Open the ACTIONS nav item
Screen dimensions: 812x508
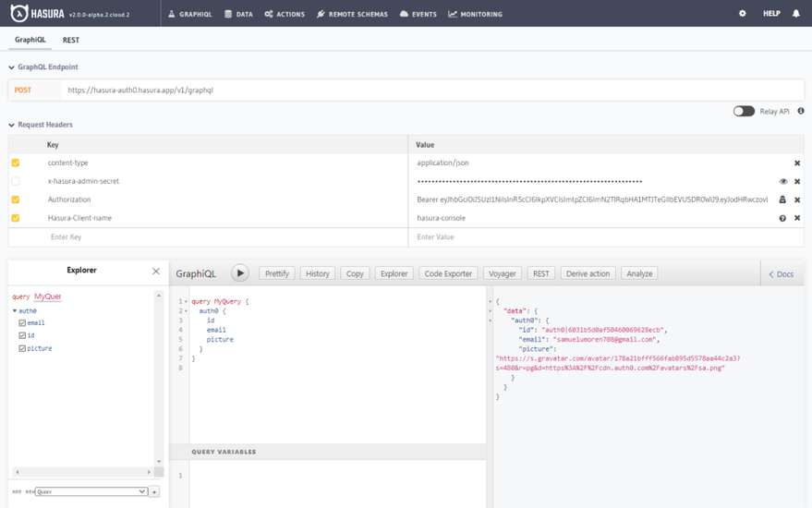click(x=285, y=14)
